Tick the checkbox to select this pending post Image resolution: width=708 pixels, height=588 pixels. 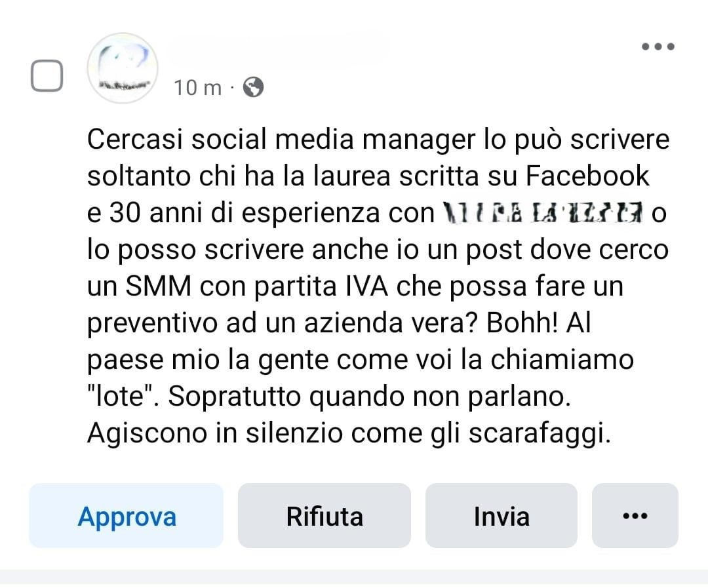pos(47,76)
